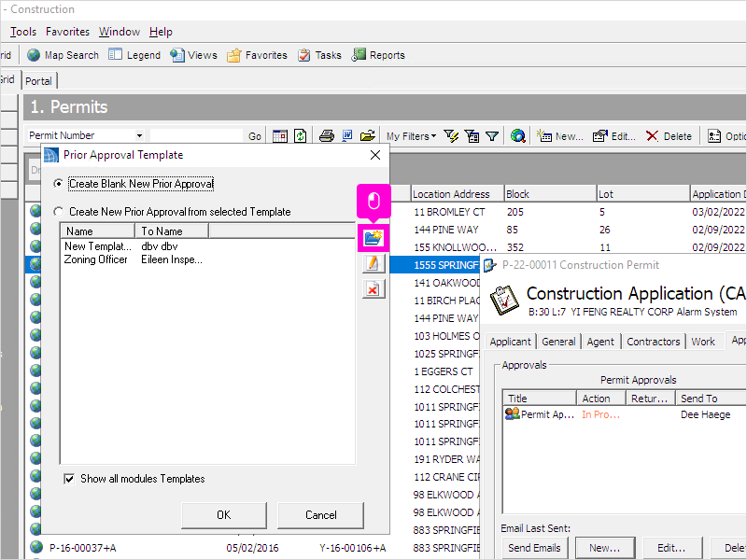The image size is (747, 560).
Task: Click the Block column header
Action: click(x=550, y=194)
